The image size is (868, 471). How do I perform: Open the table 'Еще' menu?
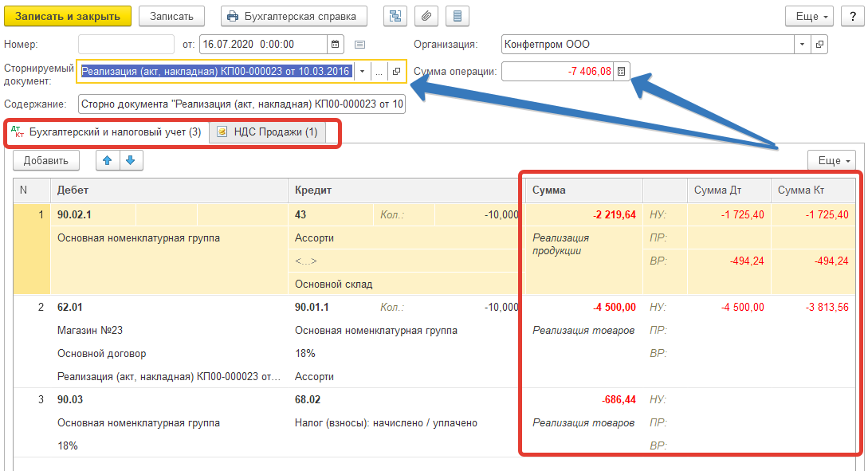(832, 160)
